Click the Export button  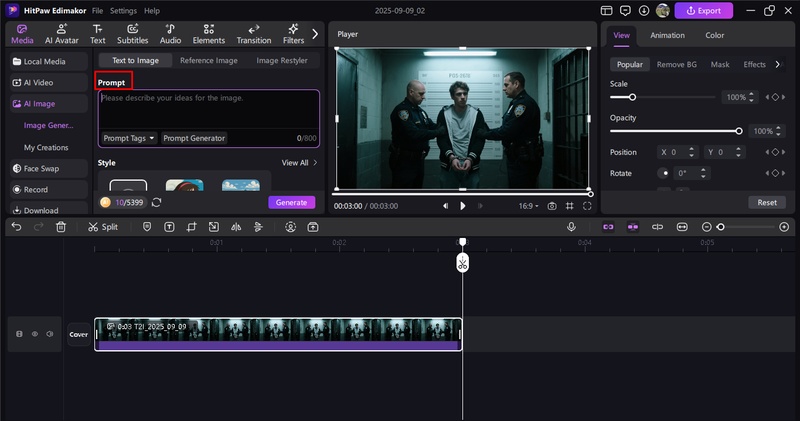click(x=704, y=11)
